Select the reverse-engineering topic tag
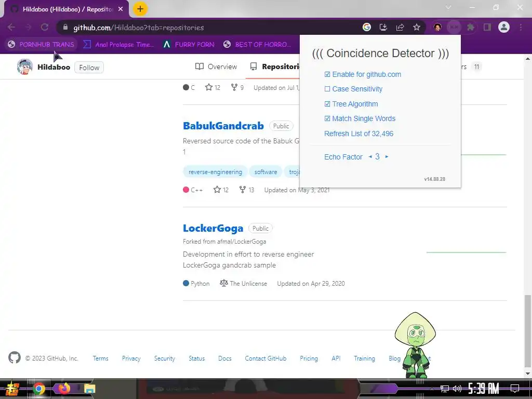 click(215, 172)
